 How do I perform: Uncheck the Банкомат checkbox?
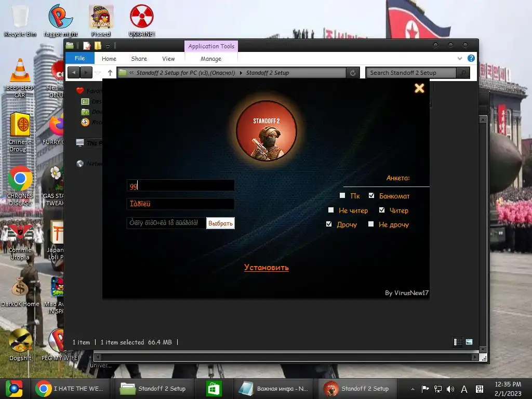371,195
